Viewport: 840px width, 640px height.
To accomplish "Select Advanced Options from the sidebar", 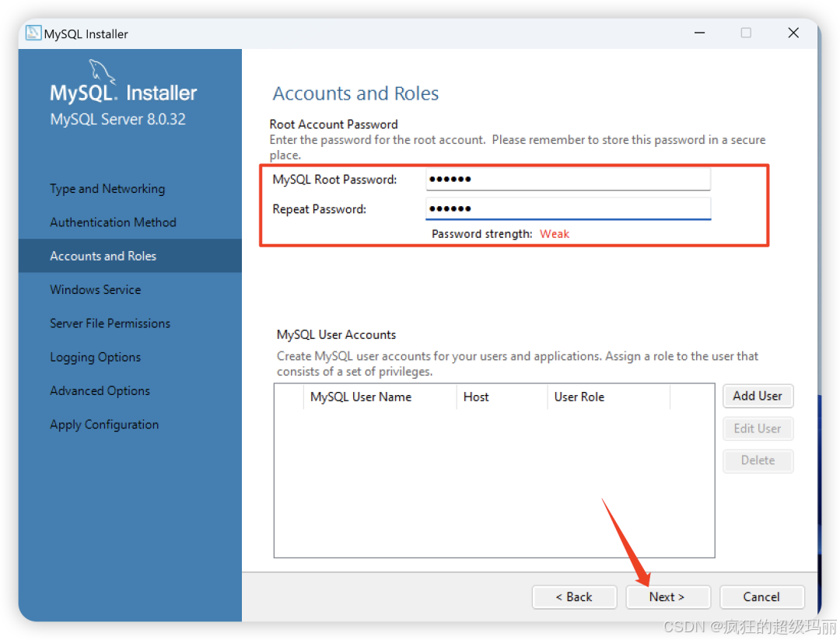I will (100, 390).
